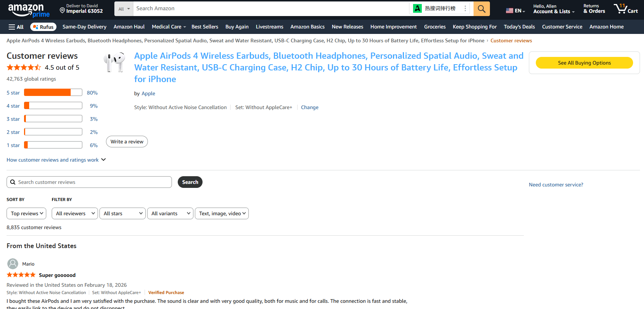This screenshot has height=309, width=644.
Task: Click the AirPods product thumbnail image
Action: point(114,62)
